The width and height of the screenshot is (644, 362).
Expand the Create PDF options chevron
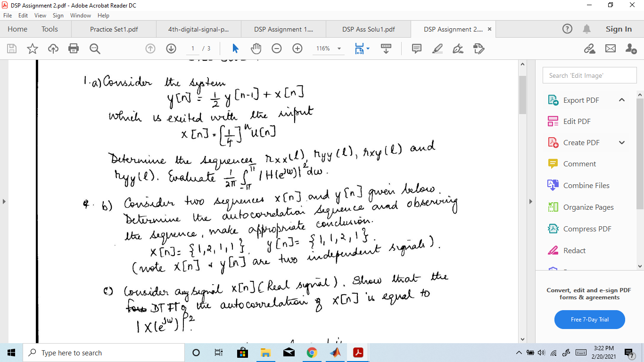(x=621, y=142)
